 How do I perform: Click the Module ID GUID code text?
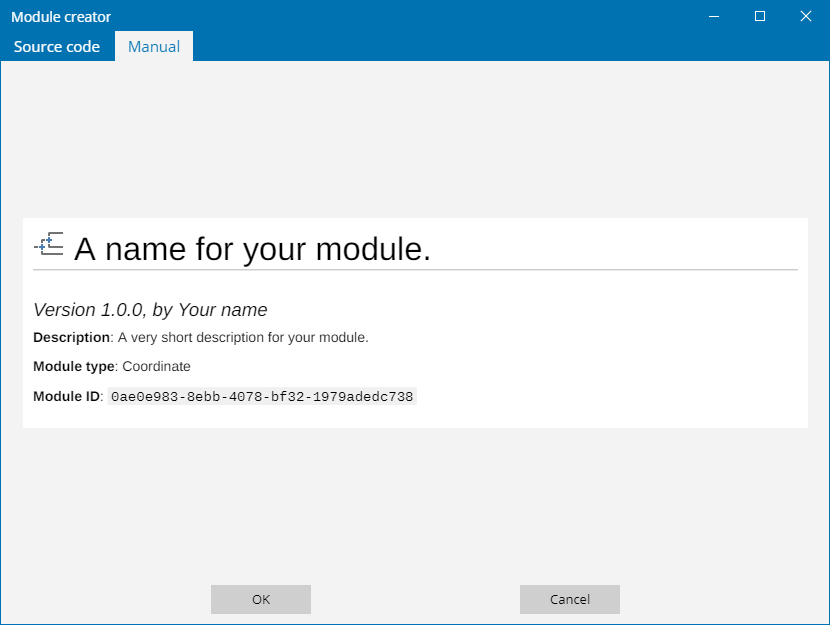tap(261, 397)
